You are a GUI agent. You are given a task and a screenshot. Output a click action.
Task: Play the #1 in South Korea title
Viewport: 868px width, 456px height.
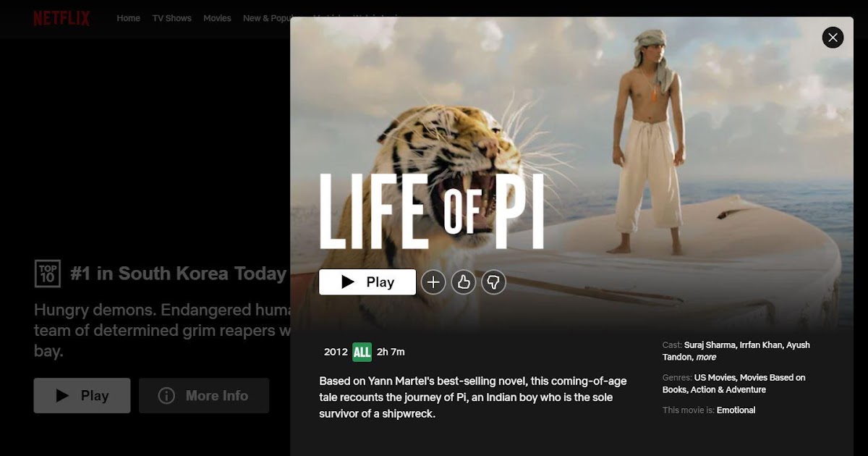coord(82,395)
